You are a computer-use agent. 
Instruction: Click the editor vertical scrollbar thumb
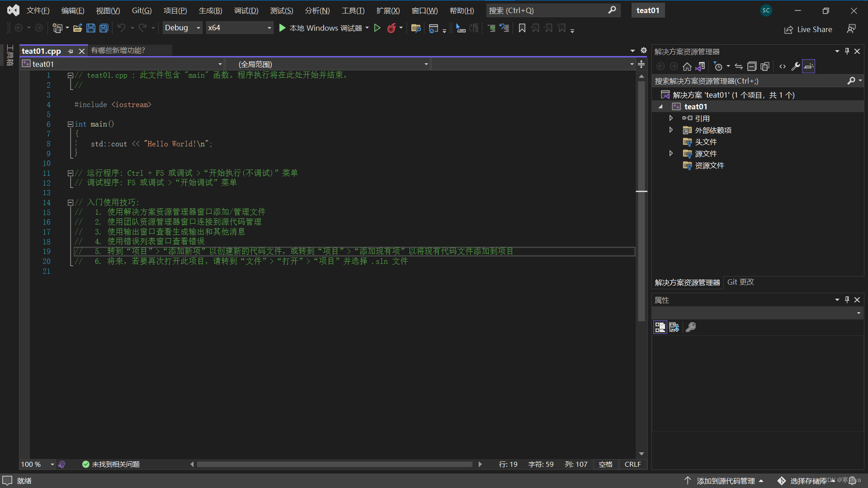tap(642, 201)
